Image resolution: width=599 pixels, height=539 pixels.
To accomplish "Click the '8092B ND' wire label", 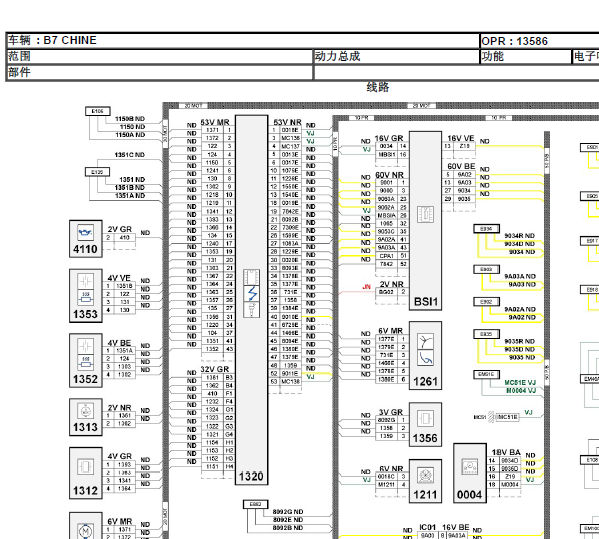I will [x=288, y=528].
